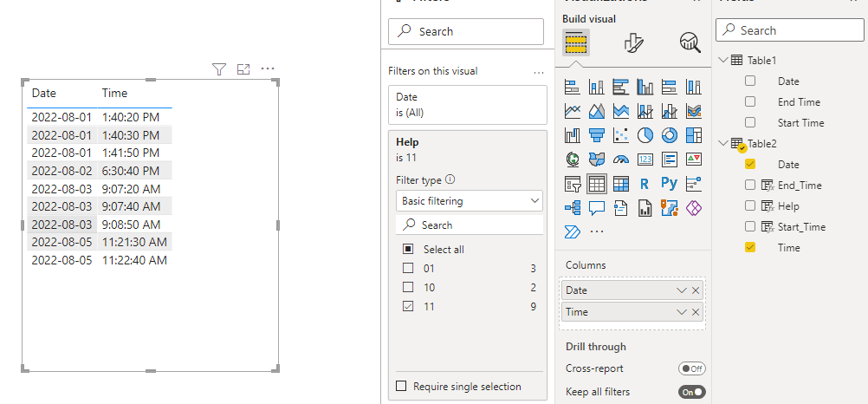Screen dimensions: 868x404
Task: Select the Power Automate visual
Action: [x=572, y=231]
